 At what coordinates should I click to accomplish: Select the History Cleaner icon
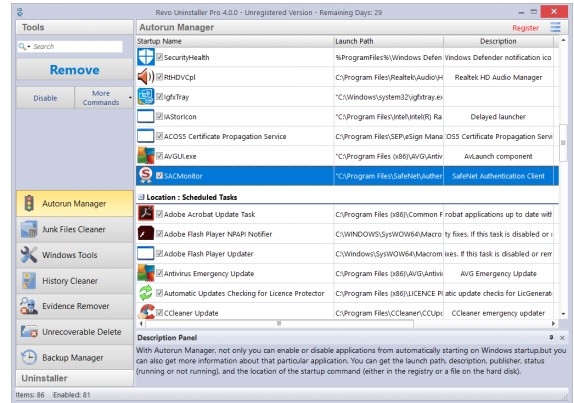[x=29, y=280]
